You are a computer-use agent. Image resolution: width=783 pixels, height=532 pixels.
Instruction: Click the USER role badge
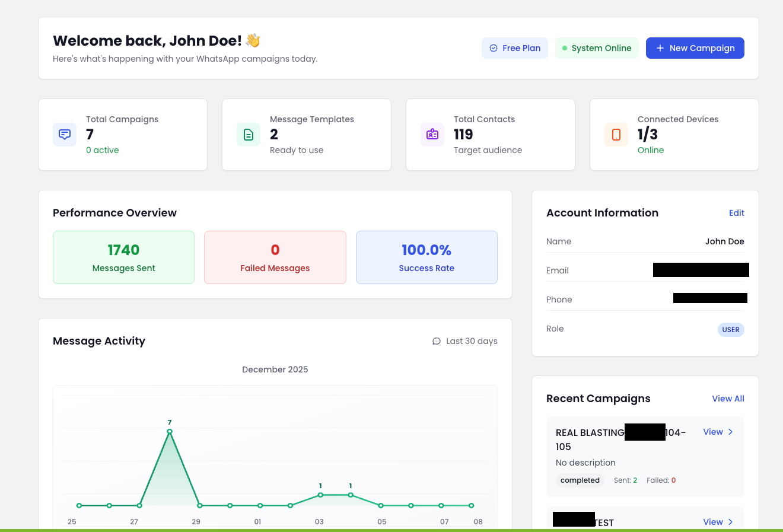click(731, 330)
